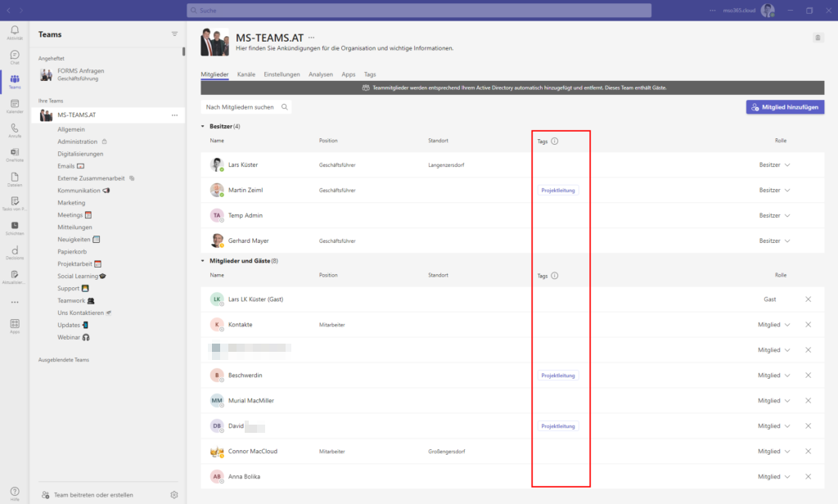Open the Social Learning channel
838x504 pixels.
pyautogui.click(x=78, y=277)
